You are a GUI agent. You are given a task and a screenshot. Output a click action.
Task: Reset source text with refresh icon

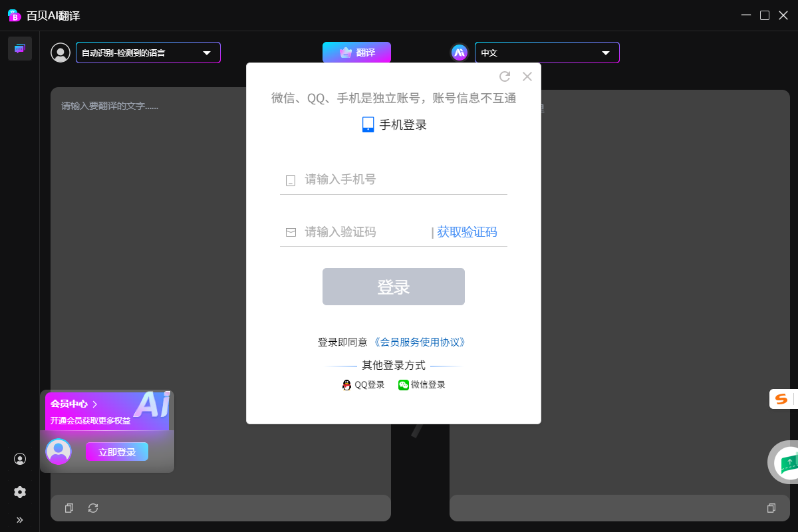93,508
